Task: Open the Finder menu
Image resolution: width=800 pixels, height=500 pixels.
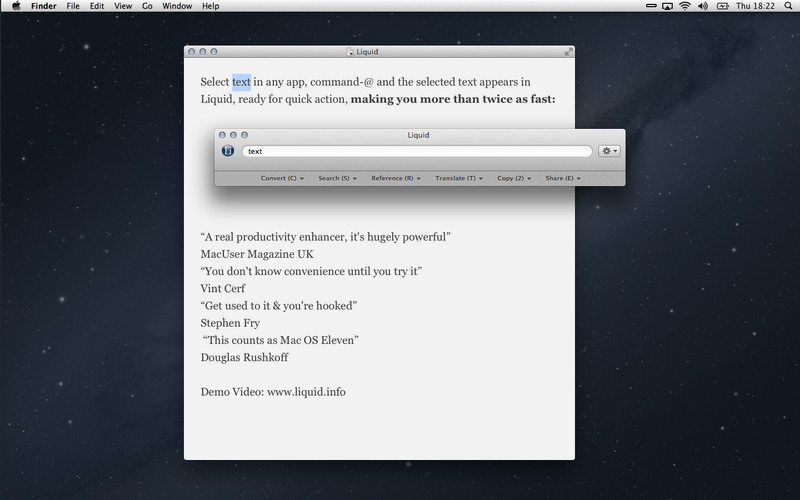Action: pos(43,6)
